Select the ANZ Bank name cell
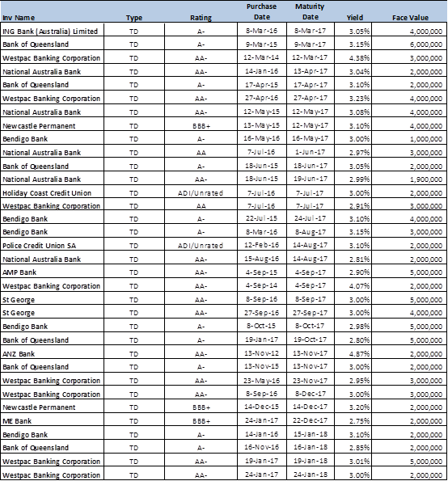Viewport: 448px width, 481px height. pos(53,354)
